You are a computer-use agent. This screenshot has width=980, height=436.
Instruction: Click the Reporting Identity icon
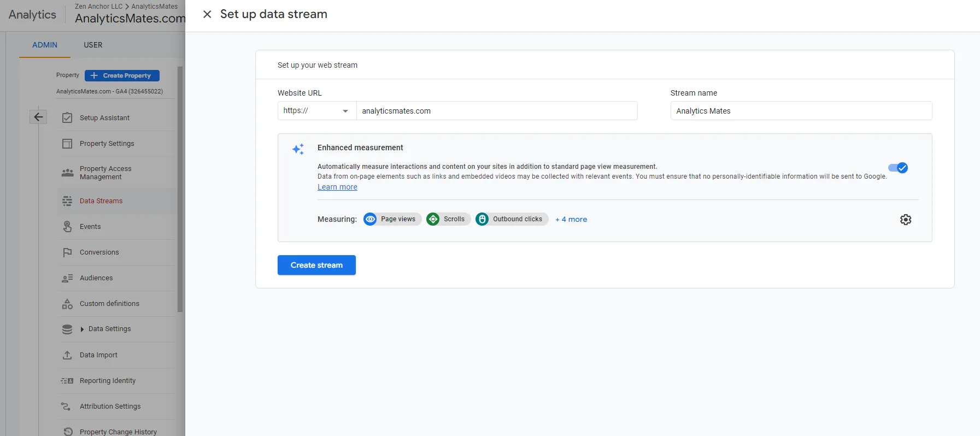(67, 381)
